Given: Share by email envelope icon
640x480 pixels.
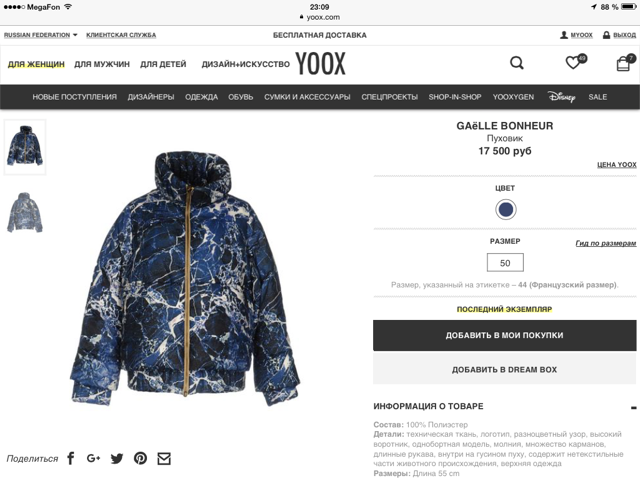Looking at the screenshot, I should 164,459.
